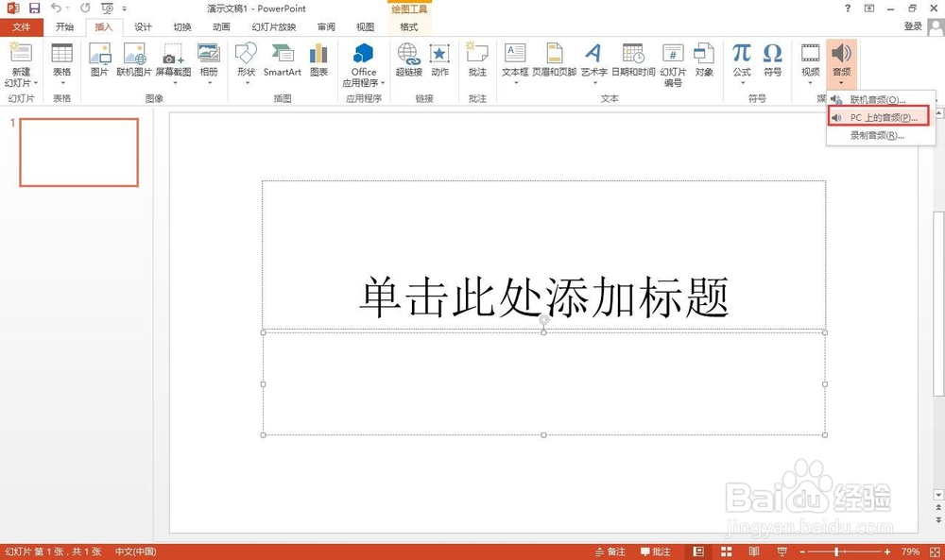Click the Action (动作) button
The height and width of the screenshot is (560, 945).
click(x=439, y=60)
